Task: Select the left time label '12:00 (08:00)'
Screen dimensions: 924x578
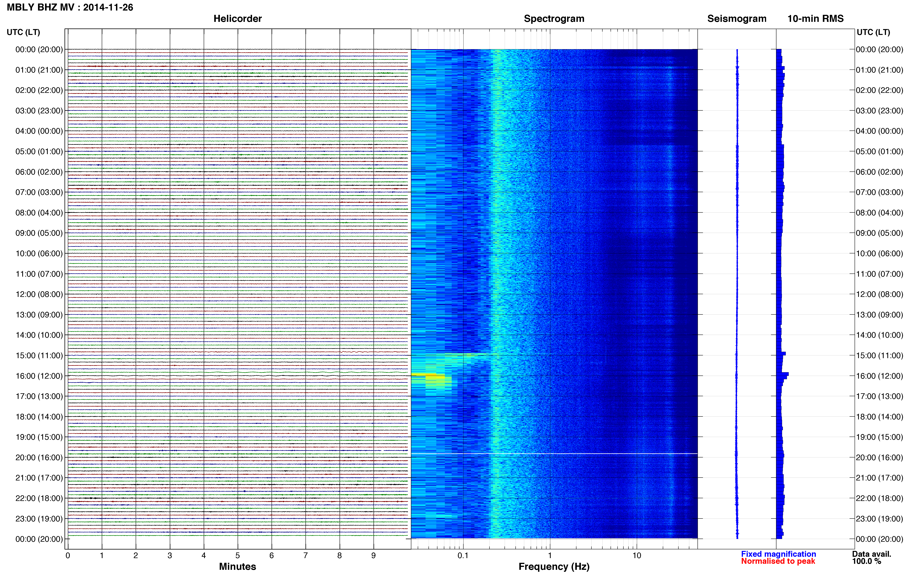Action: click(39, 294)
